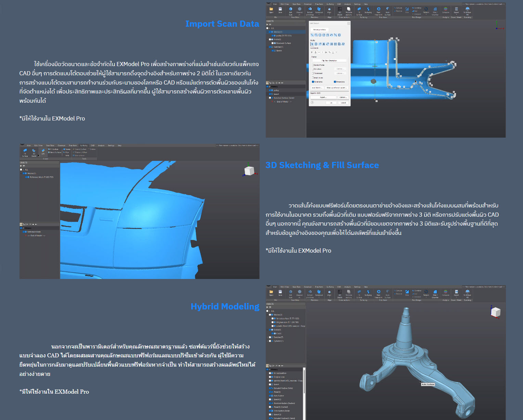The width and height of the screenshot is (523, 420).
Task: Collapse the Meshes(1) group in Objects panel
Action: coord(267,32)
